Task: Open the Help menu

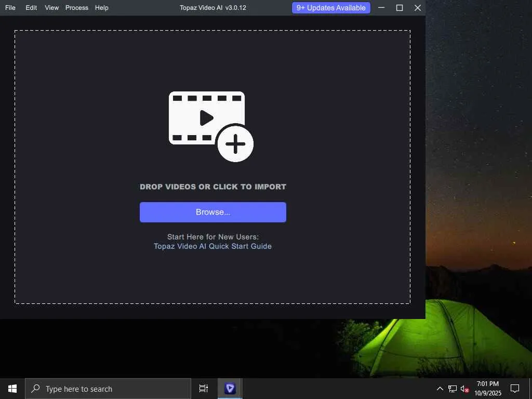Action: (x=101, y=7)
